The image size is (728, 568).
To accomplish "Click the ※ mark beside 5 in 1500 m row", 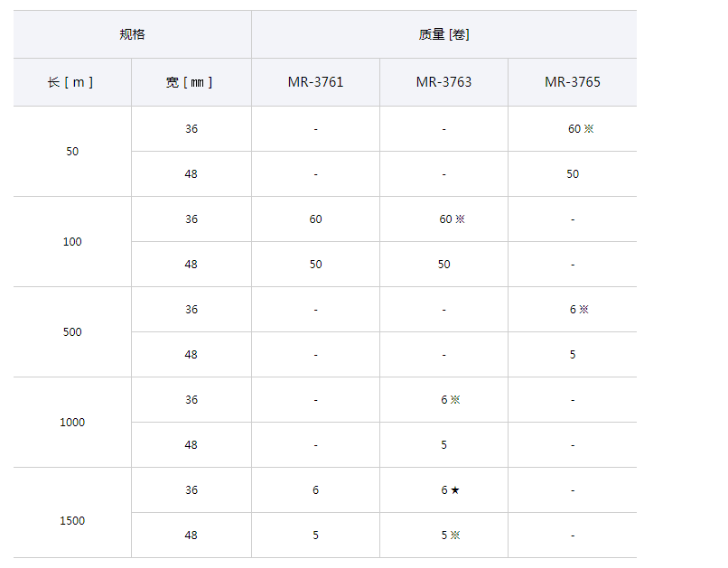I will click(455, 535).
